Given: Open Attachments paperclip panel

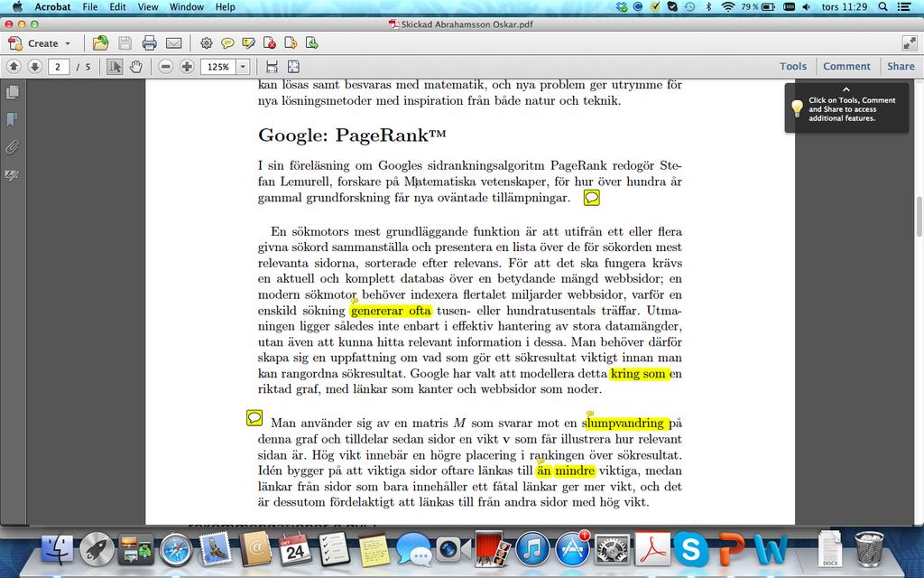Looking at the screenshot, I should coord(12,147).
